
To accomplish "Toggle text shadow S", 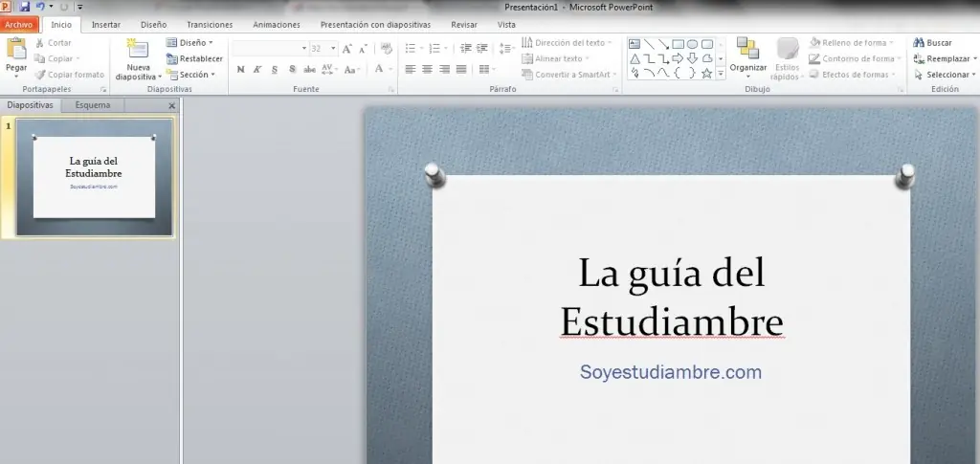I will (292, 69).
